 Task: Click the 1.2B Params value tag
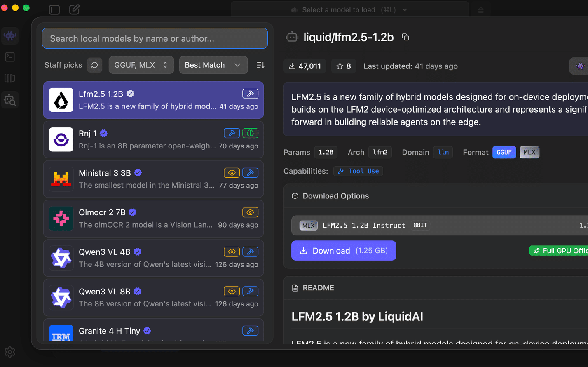pyautogui.click(x=326, y=152)
